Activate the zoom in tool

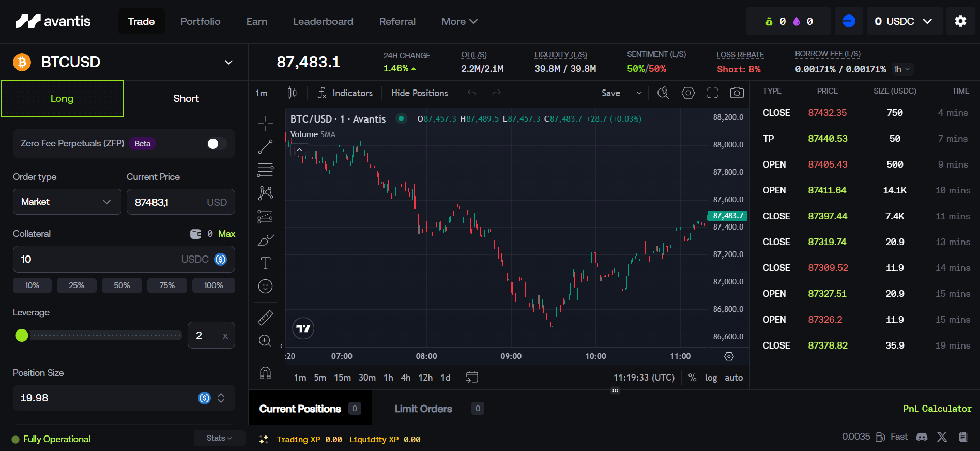(x=265, y=340)
